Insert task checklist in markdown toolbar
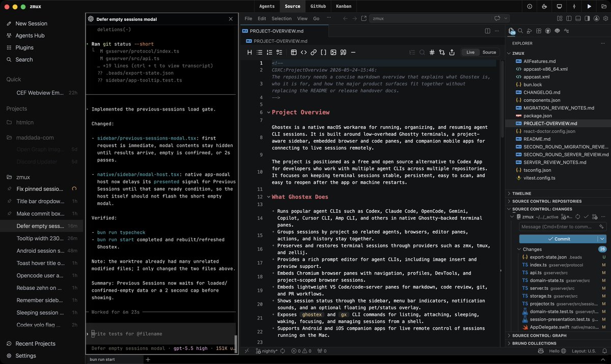The image size is (611, 364). pyautogui.click(x=279, y=52)
